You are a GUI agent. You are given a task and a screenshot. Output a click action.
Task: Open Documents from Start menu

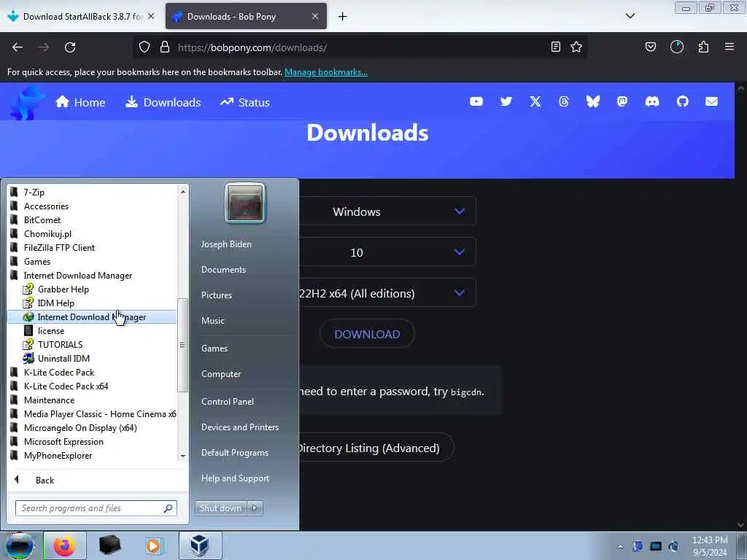point(223,270)
